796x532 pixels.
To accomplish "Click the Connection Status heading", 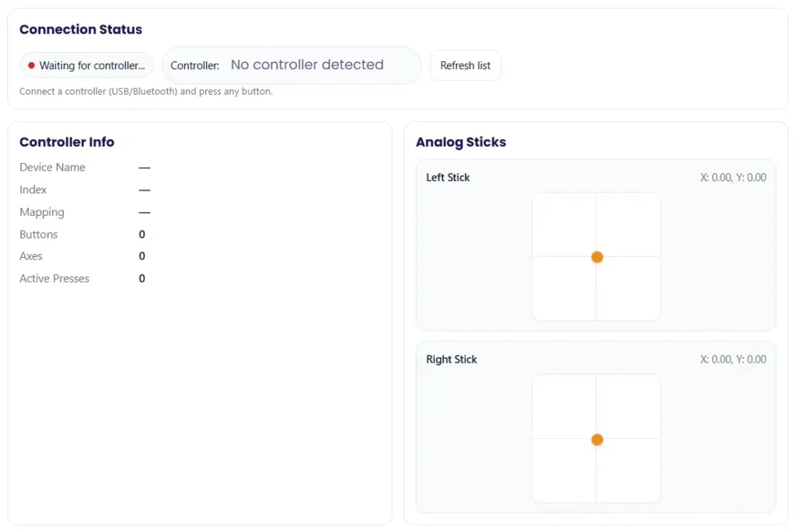I will [x=81, y=30].
